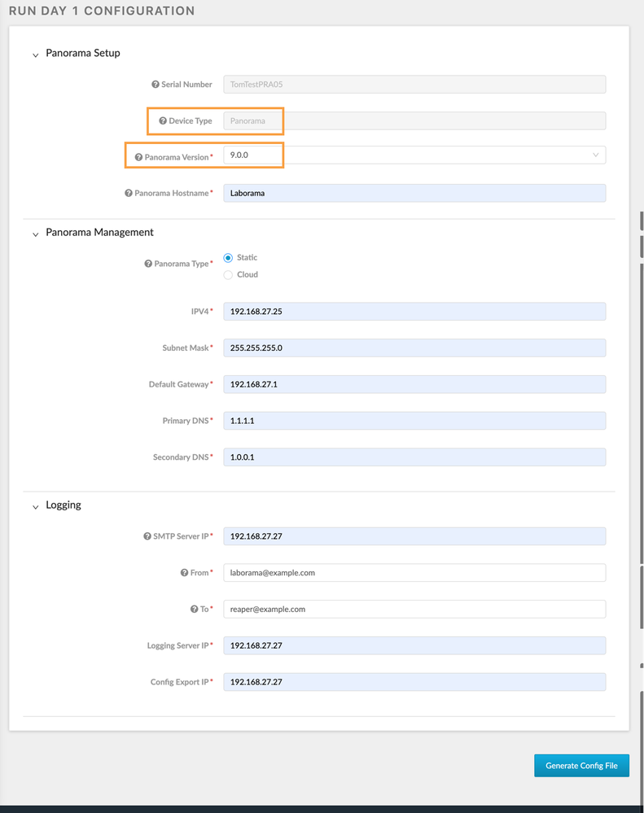Click the Generate Config File button

coord(581,766)
